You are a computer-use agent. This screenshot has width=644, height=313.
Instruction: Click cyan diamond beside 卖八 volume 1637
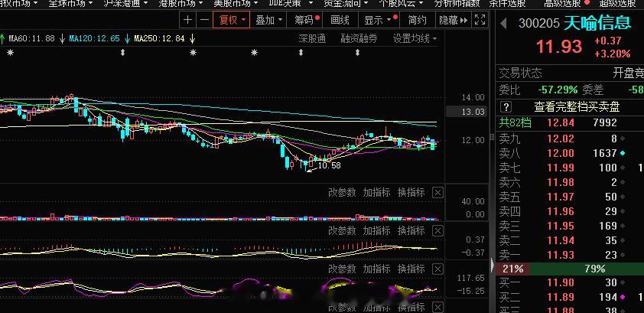(x=623, y=153)
